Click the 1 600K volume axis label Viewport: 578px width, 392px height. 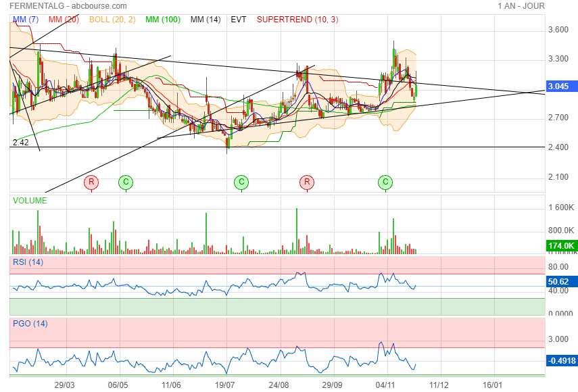[x=561, y=207]
